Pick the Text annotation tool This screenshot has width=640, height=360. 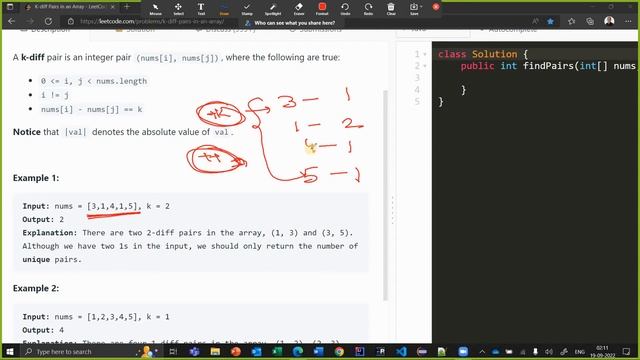201,9
